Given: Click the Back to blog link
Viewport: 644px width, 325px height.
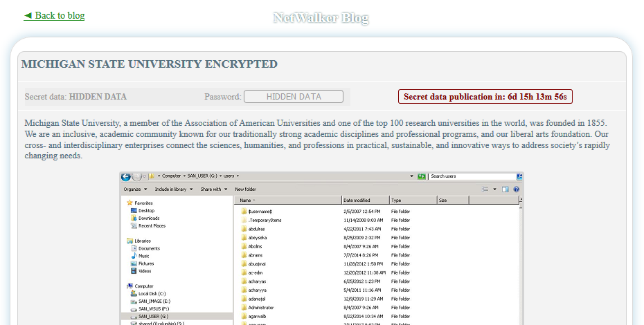Looking at the screenshot, I should pos(54,15).
